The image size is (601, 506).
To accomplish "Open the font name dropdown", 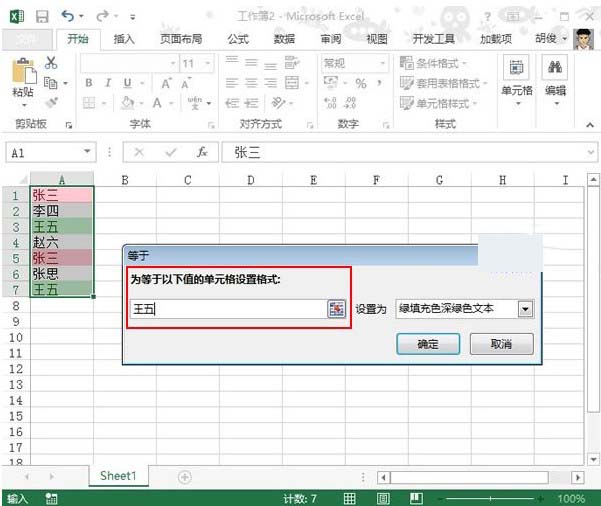I will 173,63.
